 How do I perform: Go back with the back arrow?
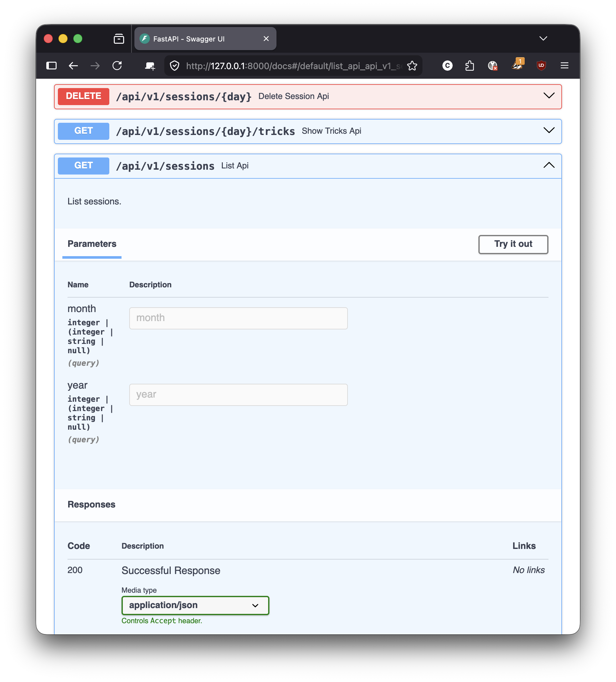point(73,66)
